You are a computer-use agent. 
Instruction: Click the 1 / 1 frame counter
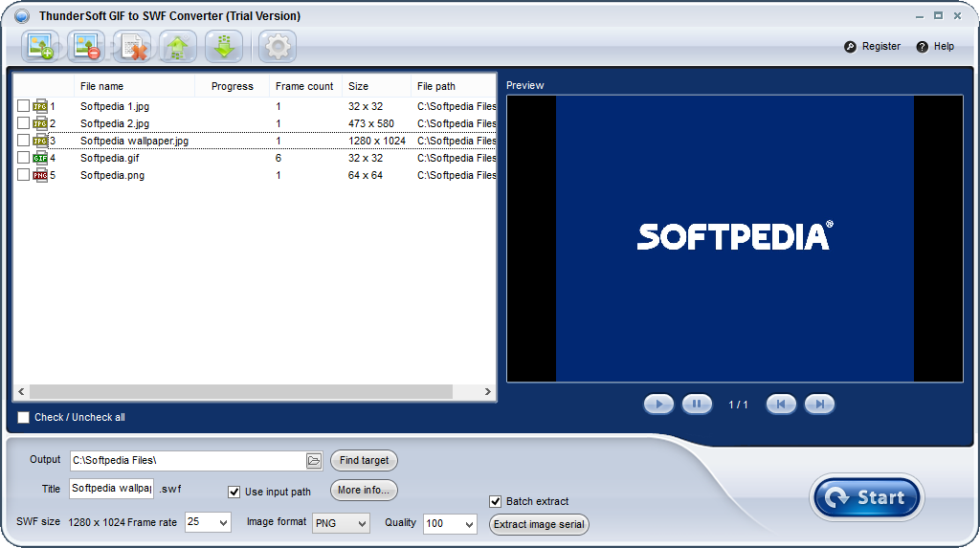coord(738,405)
